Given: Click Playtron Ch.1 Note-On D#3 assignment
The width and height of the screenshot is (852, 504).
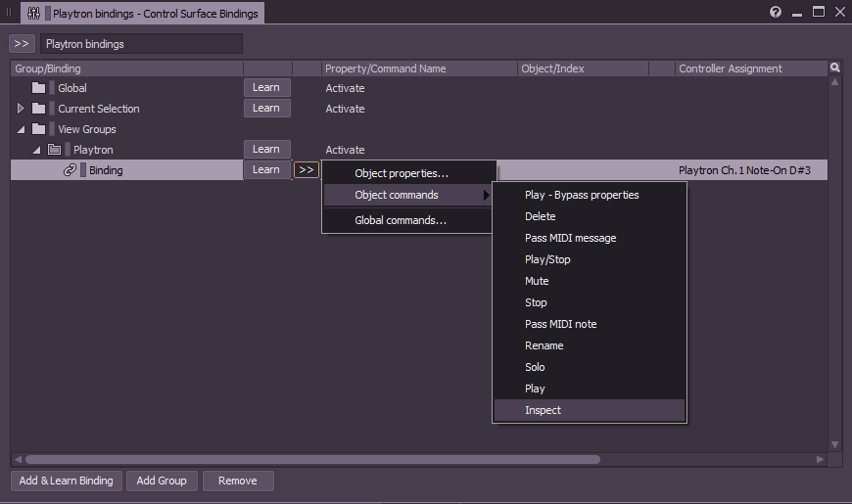Looking at the screenshot, I should [744, 170].
